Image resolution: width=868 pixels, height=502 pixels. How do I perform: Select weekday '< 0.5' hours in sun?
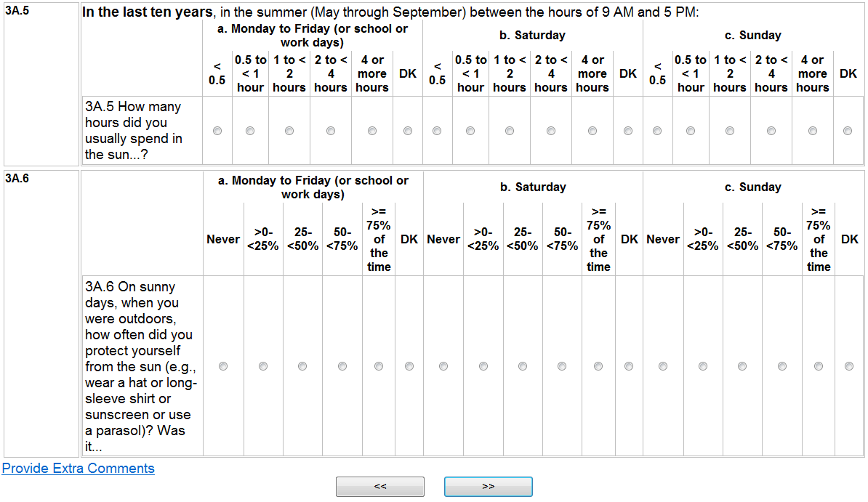coord(217,131)
